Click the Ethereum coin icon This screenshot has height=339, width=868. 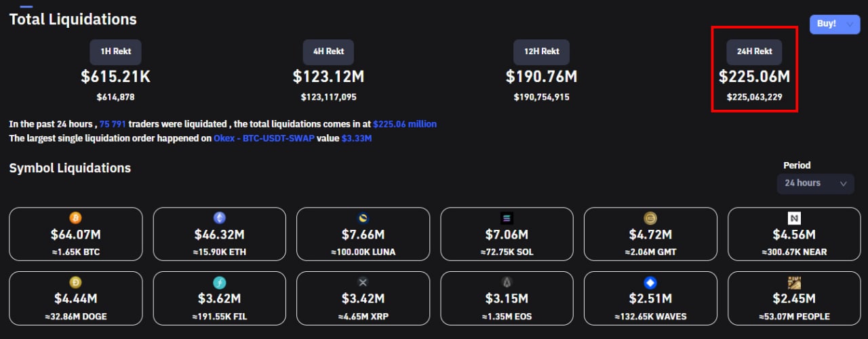coord(219,218)
